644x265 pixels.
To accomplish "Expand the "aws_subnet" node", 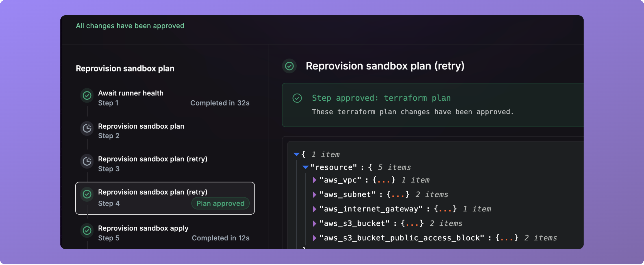I will coord(314,195).
